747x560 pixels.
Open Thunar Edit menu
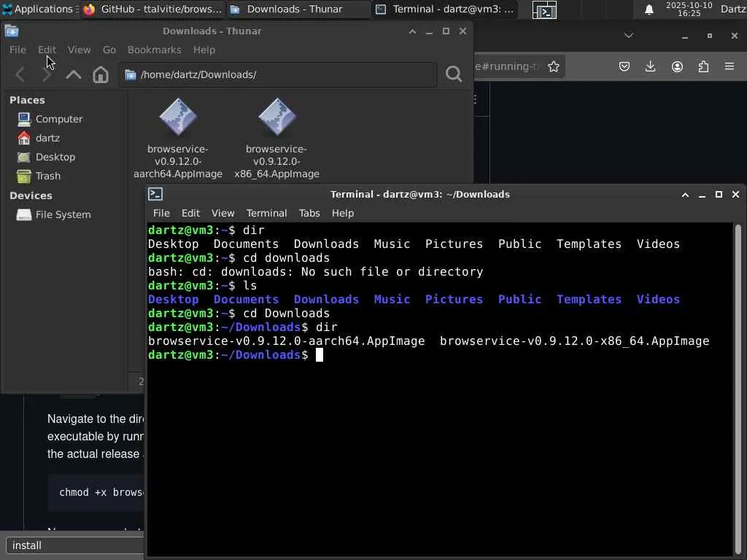[47, 50]
